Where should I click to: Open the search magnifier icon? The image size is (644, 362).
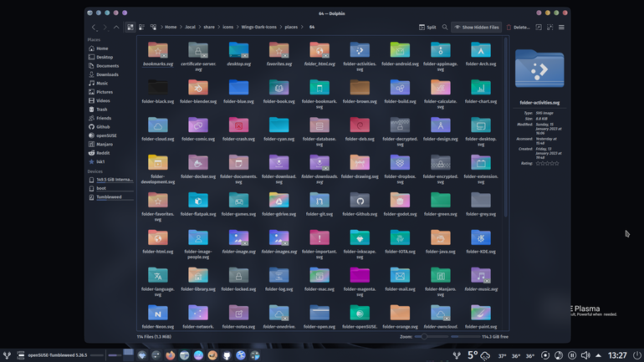[445, 27]
